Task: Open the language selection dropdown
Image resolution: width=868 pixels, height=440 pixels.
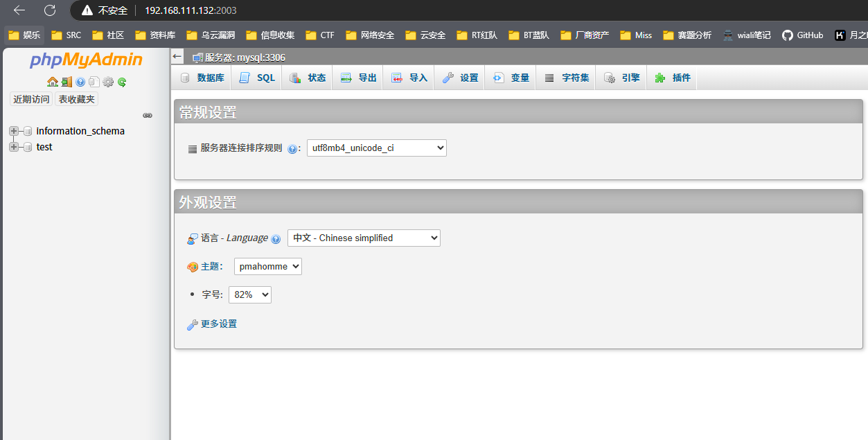Action: coord(364,238)
